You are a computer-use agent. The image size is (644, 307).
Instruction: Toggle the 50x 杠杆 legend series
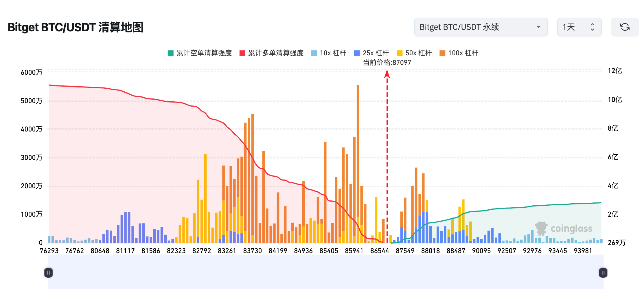click(414, 53)
